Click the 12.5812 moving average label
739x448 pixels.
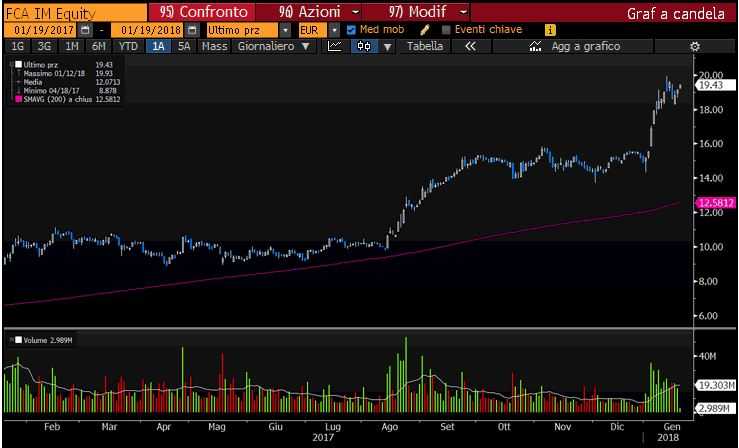pos(715,203)
